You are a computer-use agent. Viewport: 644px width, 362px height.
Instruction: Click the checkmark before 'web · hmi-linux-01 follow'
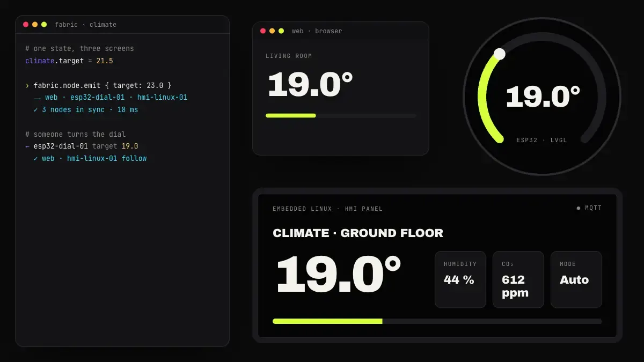coord(36,159)
